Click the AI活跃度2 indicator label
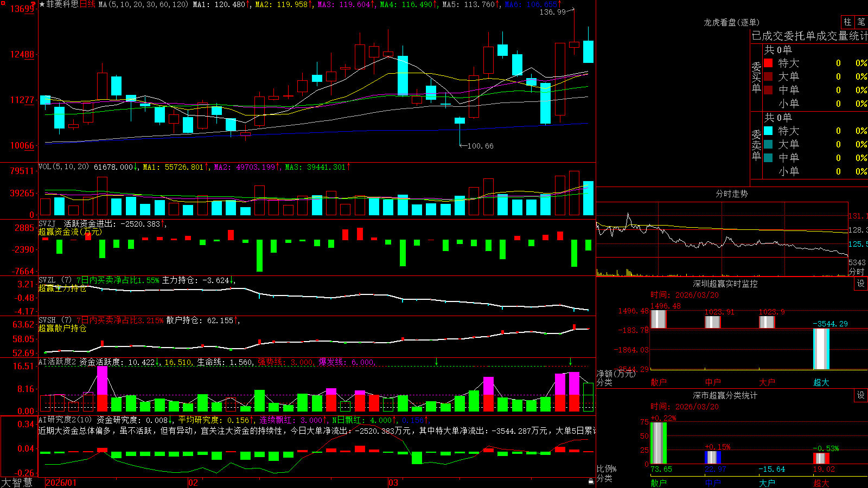 [58, 362]
